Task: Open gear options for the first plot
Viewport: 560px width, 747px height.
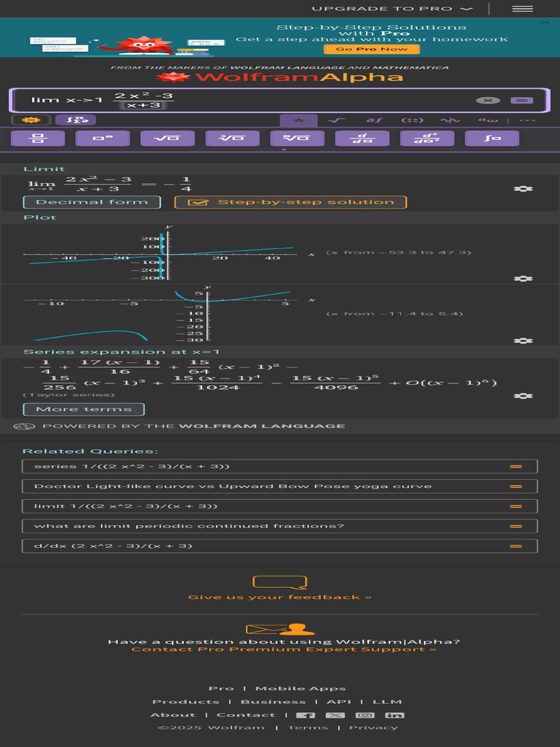Action: (x=523, y=278)
